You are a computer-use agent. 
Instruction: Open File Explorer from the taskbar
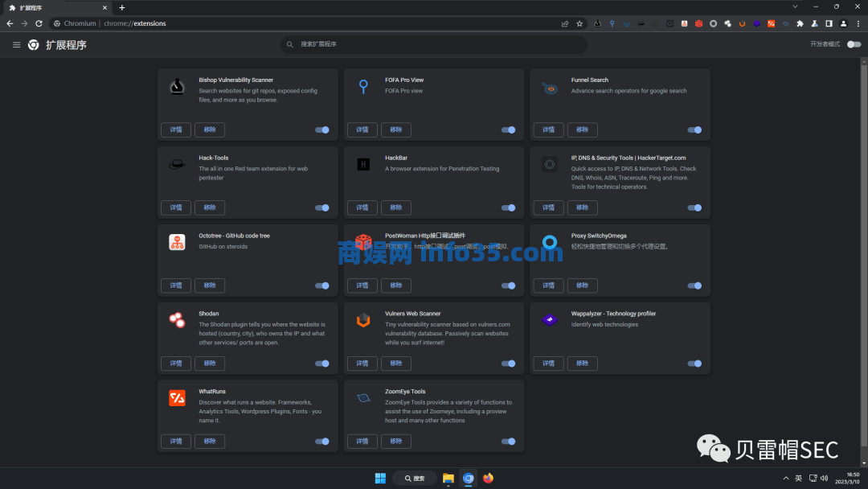point(448,479)
